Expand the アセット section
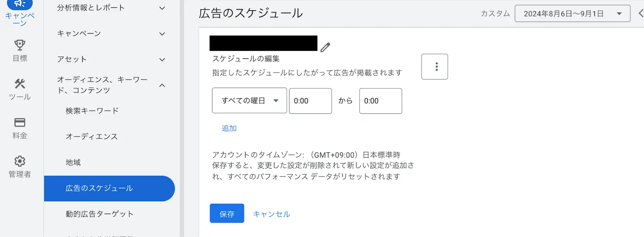This screenshot has height=237, width=644. click(x=162, y=59)
